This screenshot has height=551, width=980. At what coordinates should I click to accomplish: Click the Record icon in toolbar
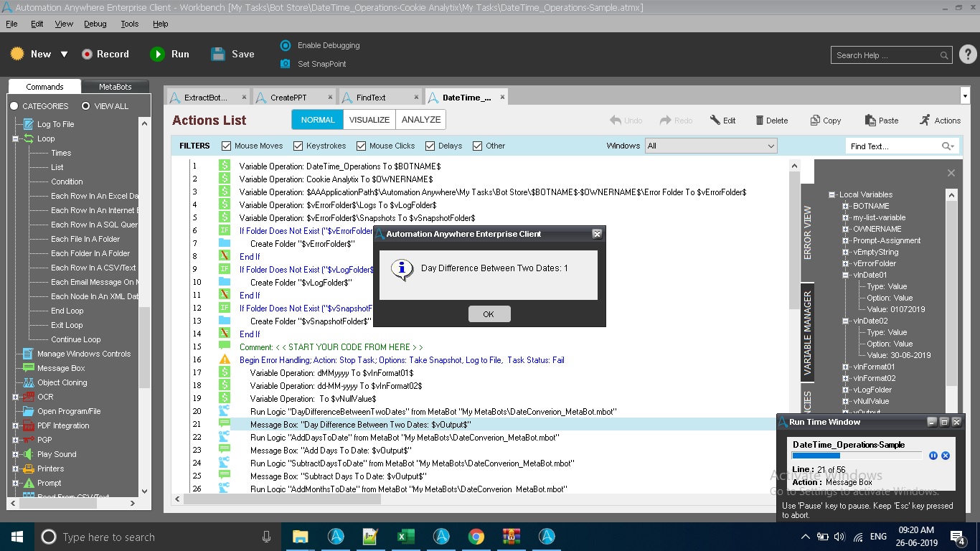pos(87,55)
